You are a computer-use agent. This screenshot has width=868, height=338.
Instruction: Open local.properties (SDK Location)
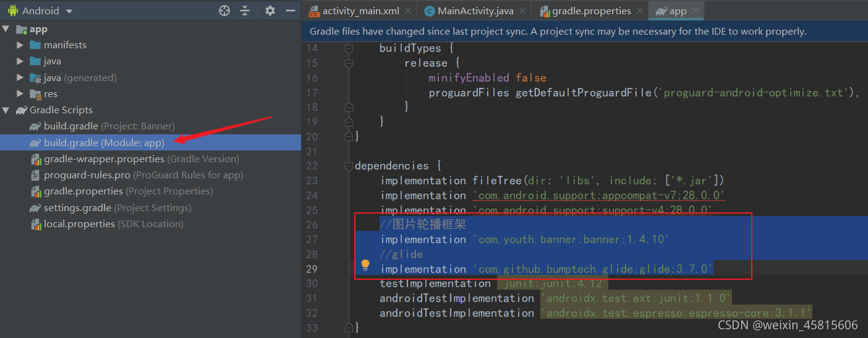click(x=113, y=223)
